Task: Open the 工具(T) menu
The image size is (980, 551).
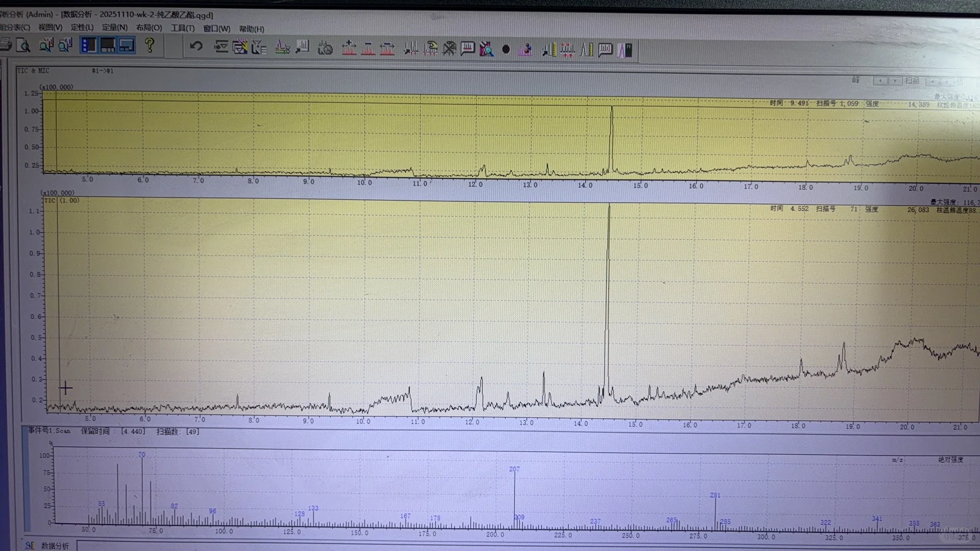Action: click(182, 28)
